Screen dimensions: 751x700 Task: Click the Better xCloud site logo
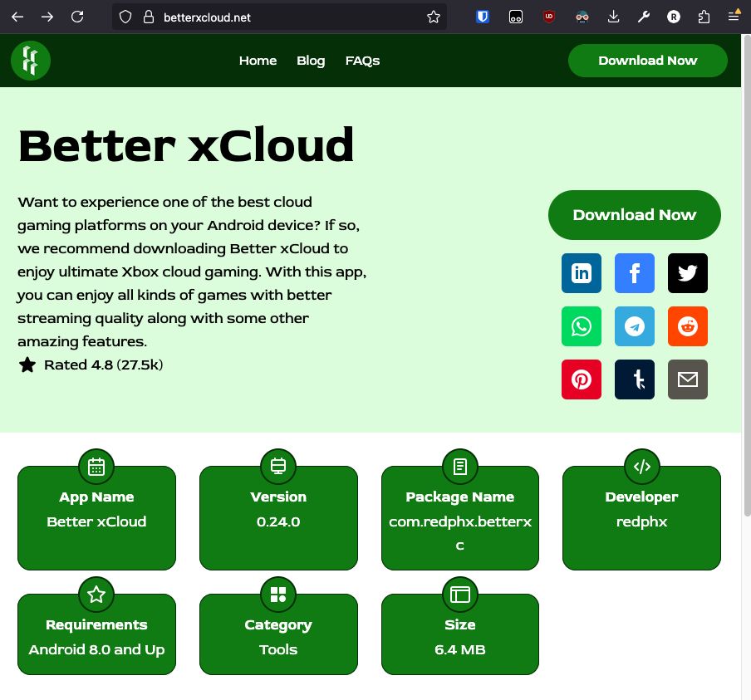(31, 61)
